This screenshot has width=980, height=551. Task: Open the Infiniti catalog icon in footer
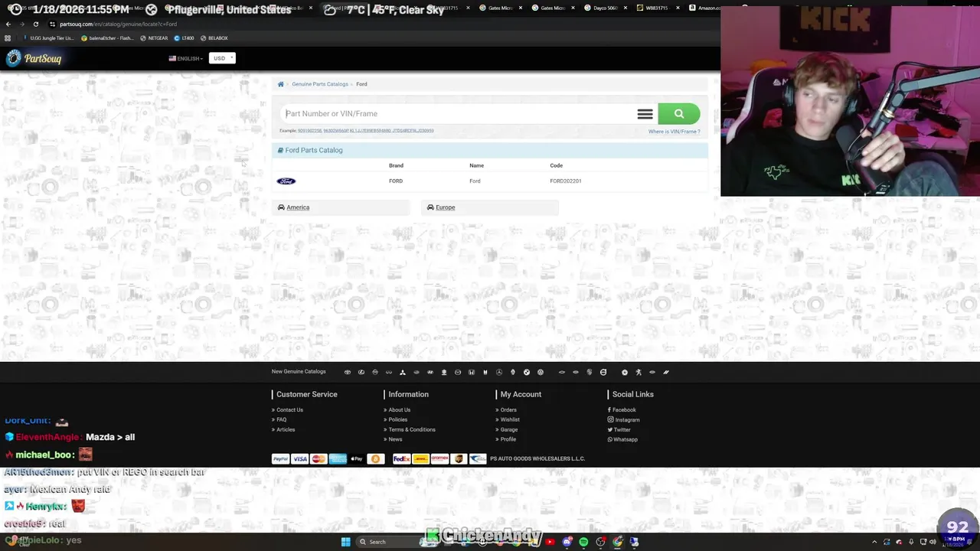click(x=389, y=372)
